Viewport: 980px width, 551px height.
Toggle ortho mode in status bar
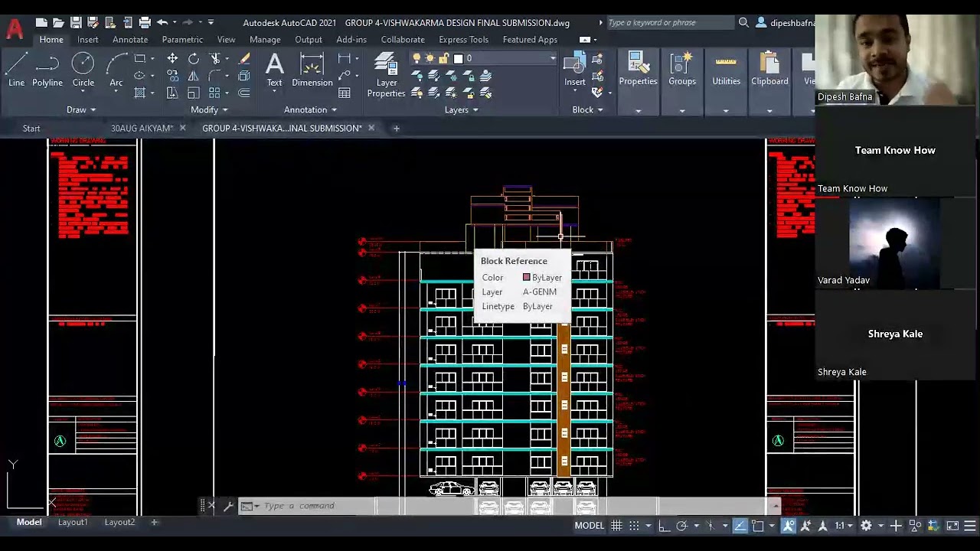tap(663, 526)
